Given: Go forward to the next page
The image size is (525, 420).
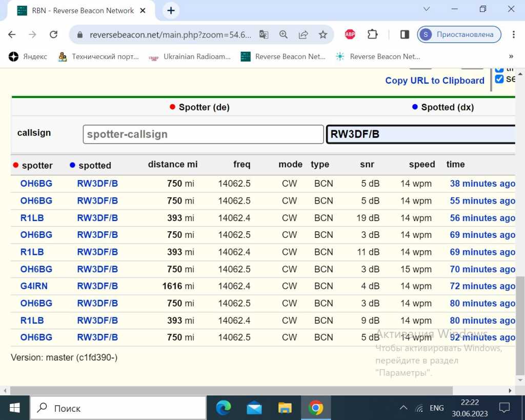Looking at the screenshot, I should 32,34.
